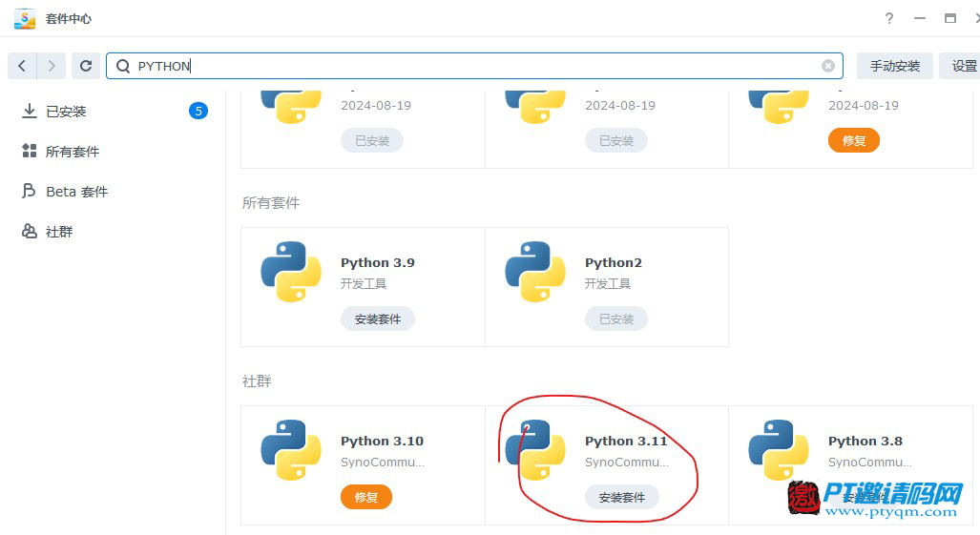Open Python 3.11 package icon
The image size is (980, 535).
point(535,450)
